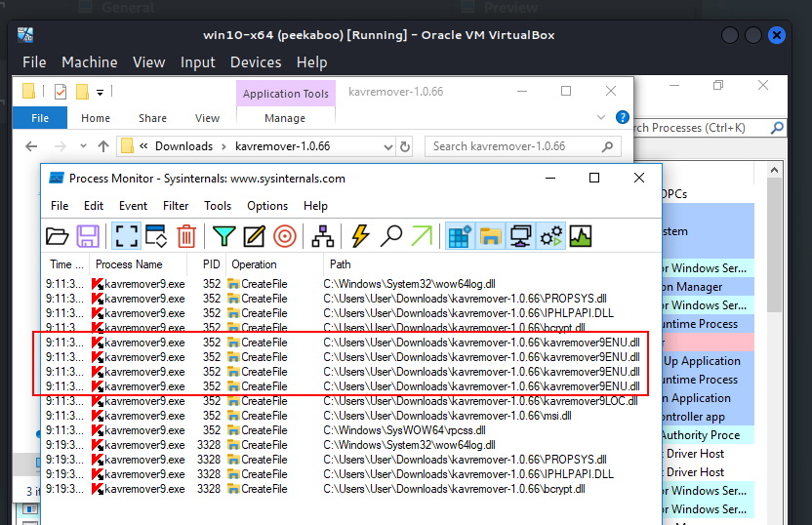Select Downloads in the address breadcrumb
The image size is (812, 525).
[x=183, y=146]
